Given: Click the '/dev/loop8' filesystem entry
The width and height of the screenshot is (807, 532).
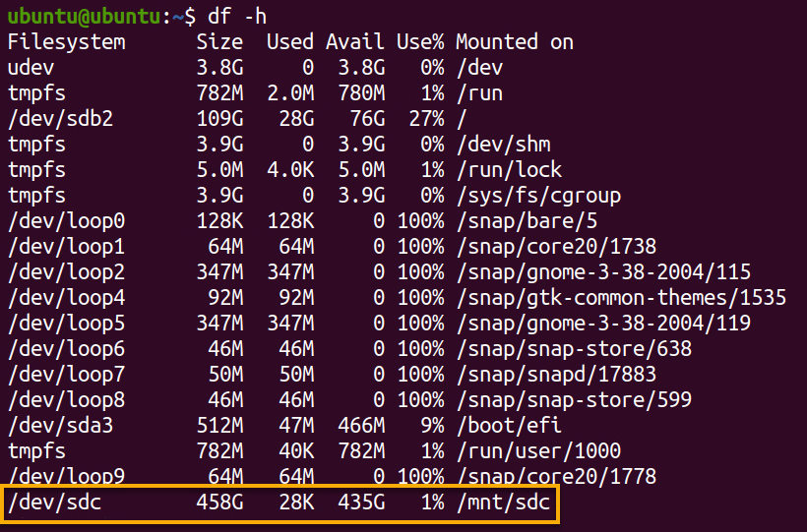Looking at the screenshot, I should (x=66, y=400).
